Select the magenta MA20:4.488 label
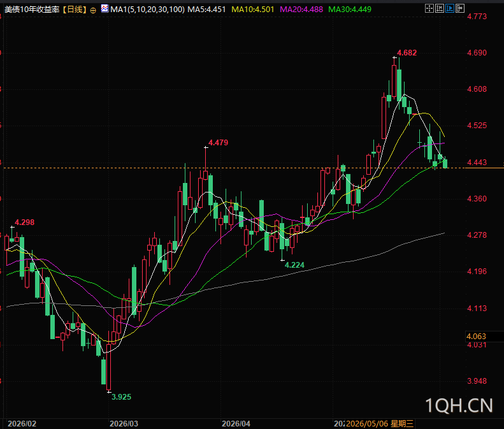The image size is (504, 429). pos(301,10)
